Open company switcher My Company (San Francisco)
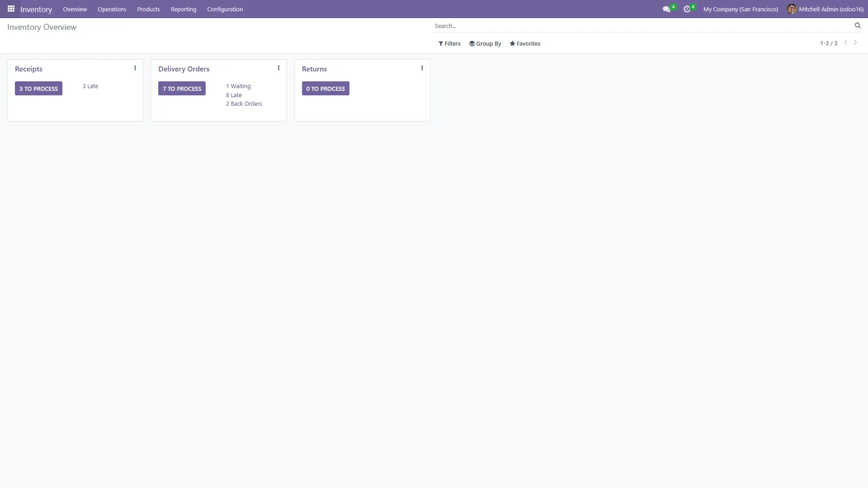The image size is (868, 488). point(741,9)
